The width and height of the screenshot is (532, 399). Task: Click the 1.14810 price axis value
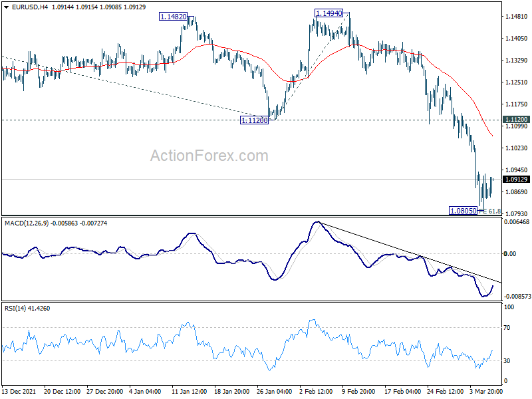(517, 16)
